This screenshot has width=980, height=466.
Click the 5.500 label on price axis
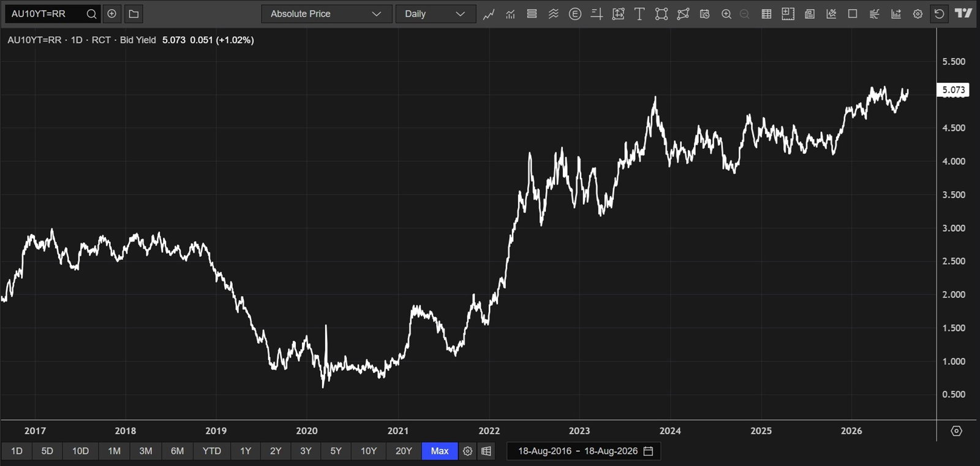click(x=954, y=61)
